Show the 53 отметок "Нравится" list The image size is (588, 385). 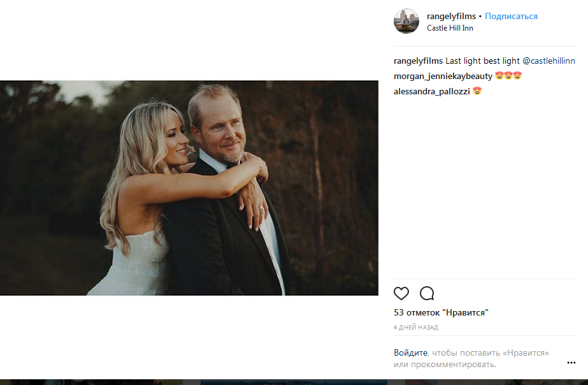(441, 312)
